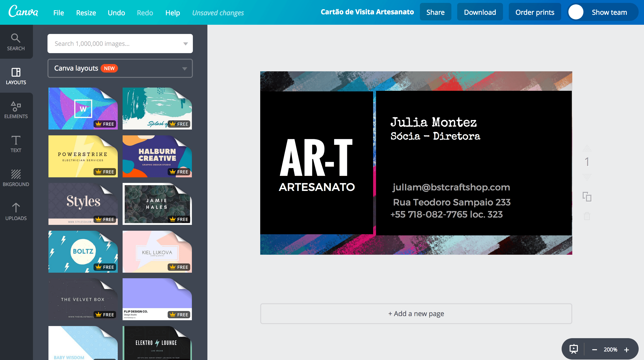Select the email address text on card
Image resolution: width=644 pixels, height=360 pixels.
(x=451, y=187)
